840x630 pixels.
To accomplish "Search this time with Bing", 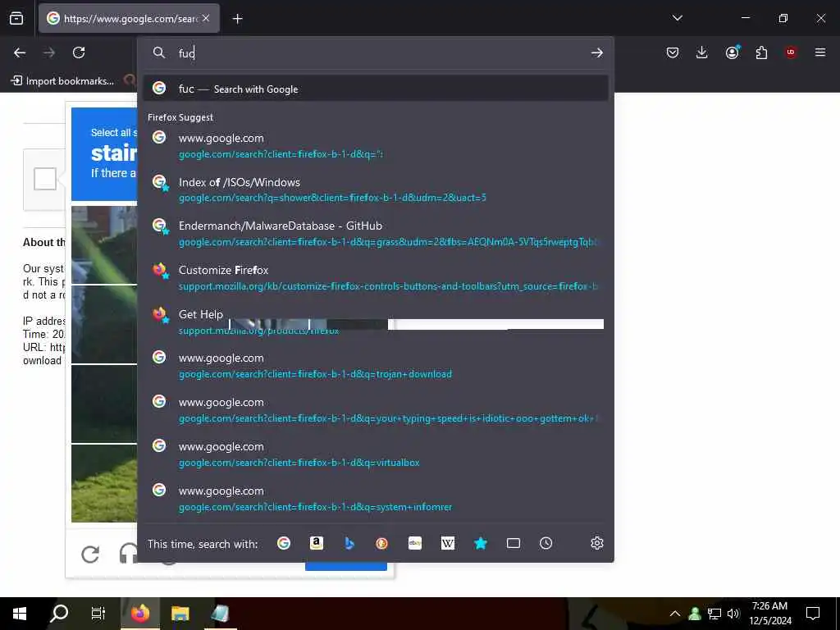I will point(349,543).
